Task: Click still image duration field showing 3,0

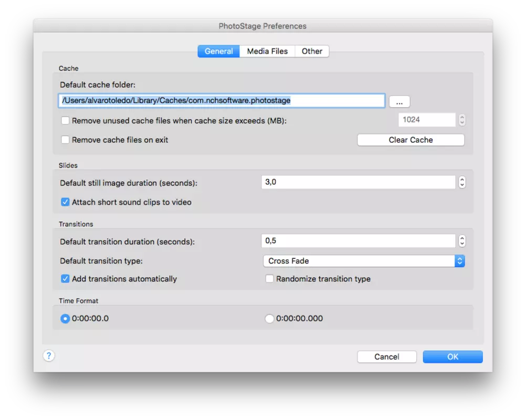Action: click(358, 182)
